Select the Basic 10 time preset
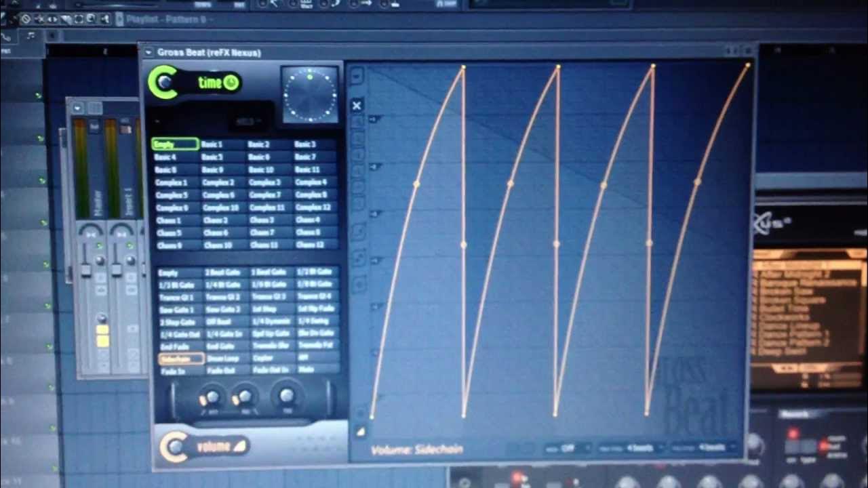The width and height of the screenshot is (868, 488). pos(269,169)
